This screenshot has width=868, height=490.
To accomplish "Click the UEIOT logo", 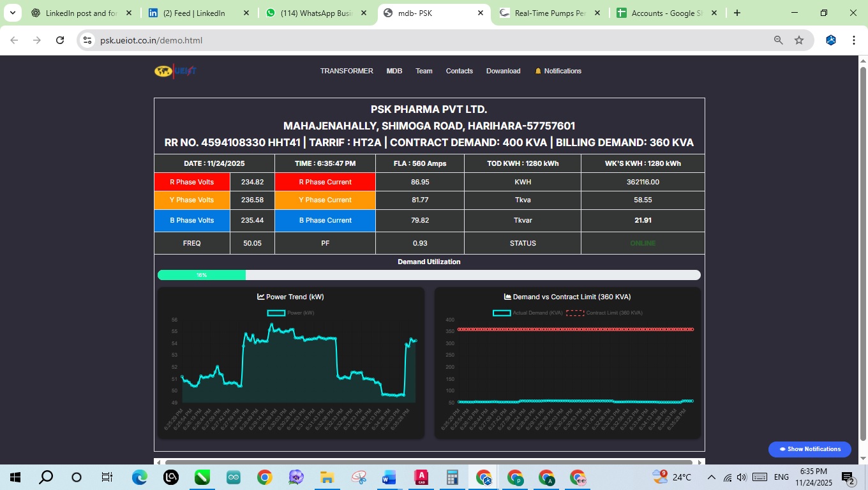I will [174, 71].
